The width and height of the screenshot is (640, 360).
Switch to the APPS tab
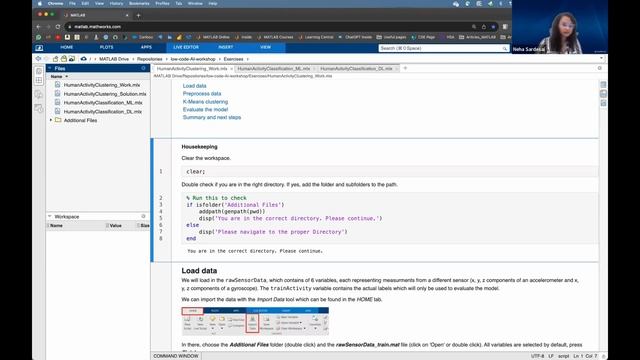pyautogui.click(x=146, y=47)
